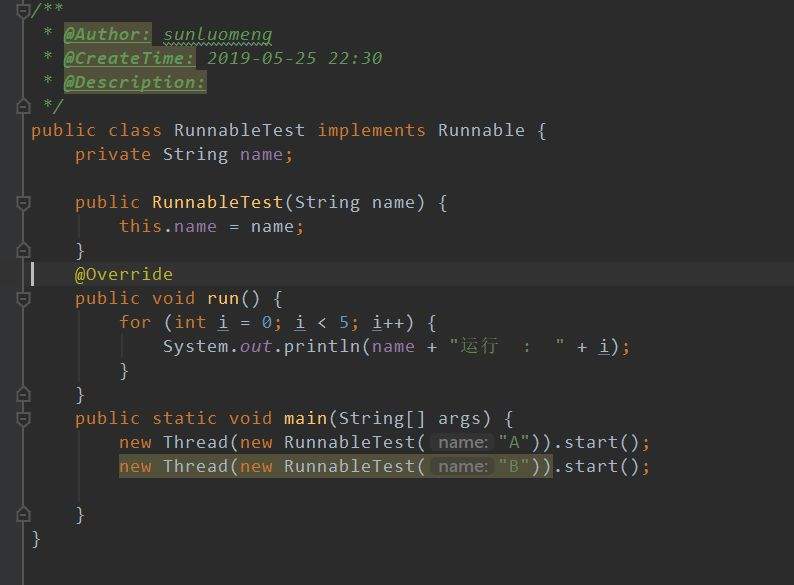The height and width of the screenshot is (585, 794).
Task: Click the @Description tag
Action: pos(135,82)
